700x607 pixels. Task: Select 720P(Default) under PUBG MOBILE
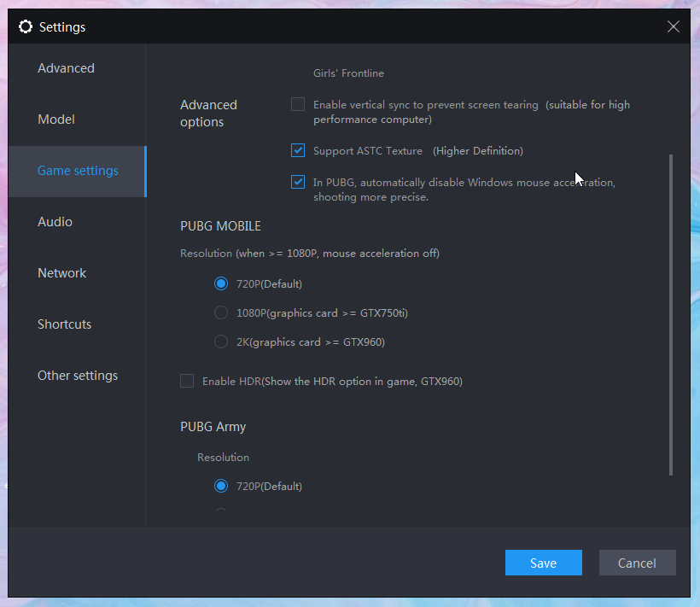click(221, 283)
